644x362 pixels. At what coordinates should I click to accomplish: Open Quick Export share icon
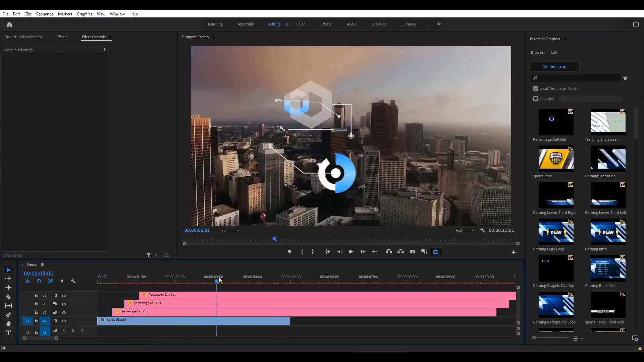636,24
